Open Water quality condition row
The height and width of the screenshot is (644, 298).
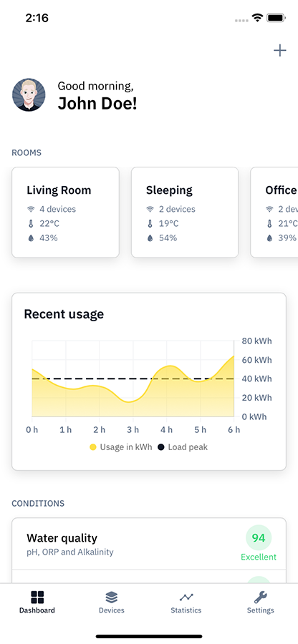(149, 544)
